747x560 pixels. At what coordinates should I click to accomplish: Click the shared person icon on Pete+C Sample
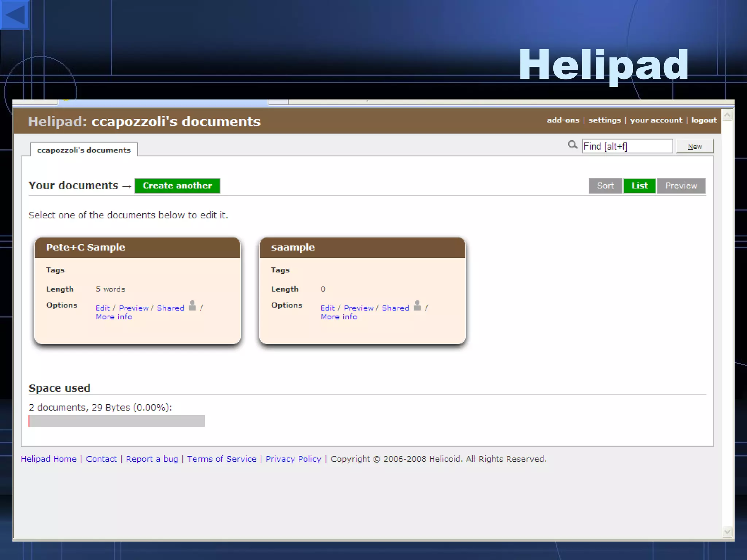tap(192, 306)
